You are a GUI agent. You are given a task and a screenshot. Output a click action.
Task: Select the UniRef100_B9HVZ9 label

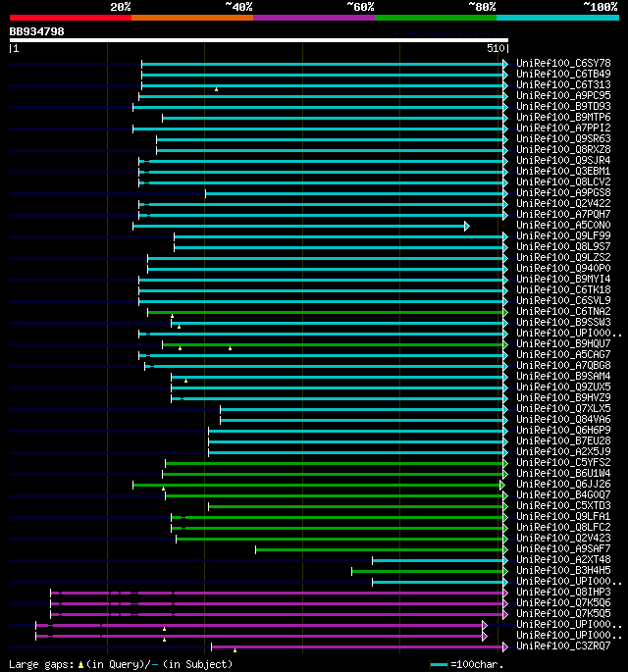(x=563, y=397)
